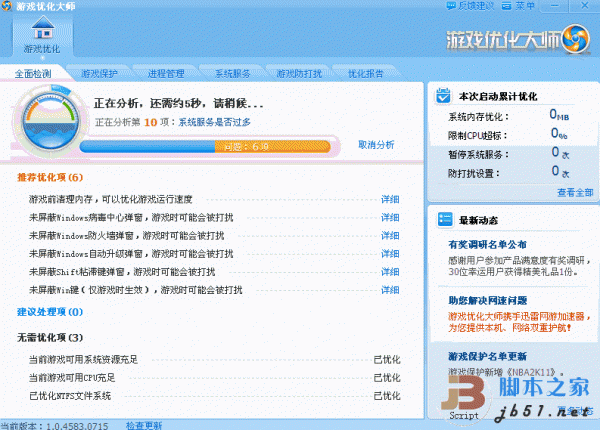The image size is (600, 430).
Task: Click the 游戏前清理内存 recommendation text
Action: click(x=111, y=199)
